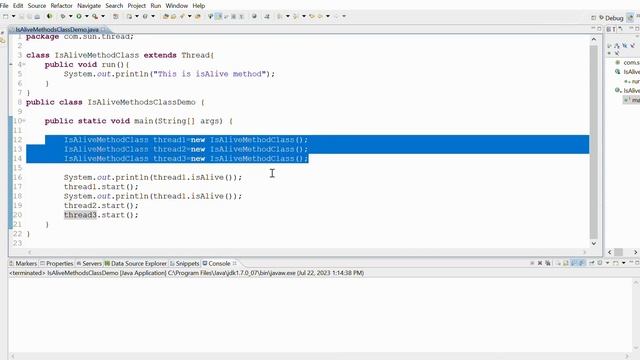
Task: Click the highlighted Java perspective icon
Action: [630, 18]
